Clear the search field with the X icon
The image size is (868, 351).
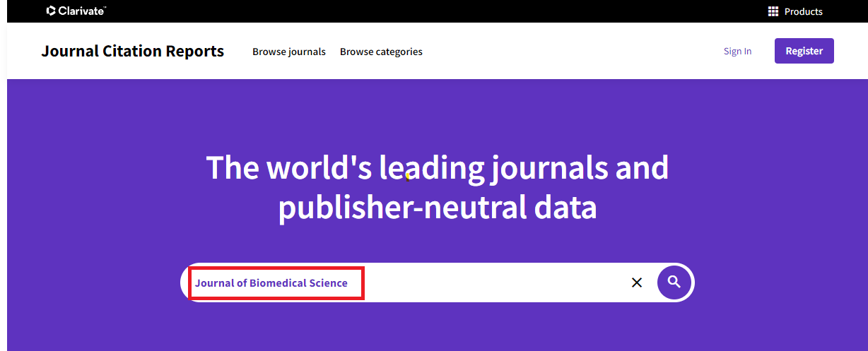[x=637, y=282]
